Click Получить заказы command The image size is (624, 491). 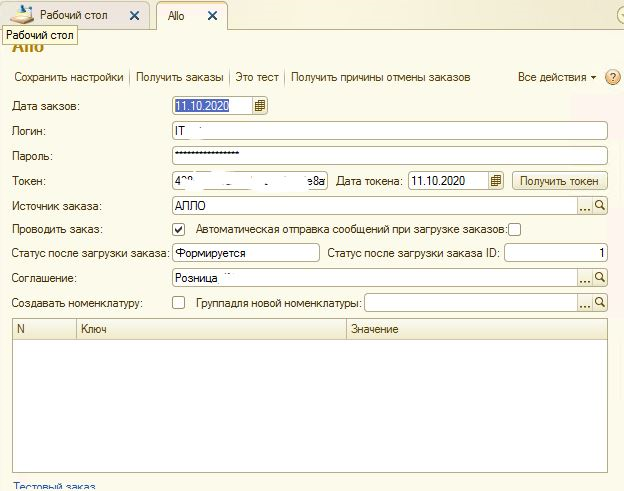[179, 77]
